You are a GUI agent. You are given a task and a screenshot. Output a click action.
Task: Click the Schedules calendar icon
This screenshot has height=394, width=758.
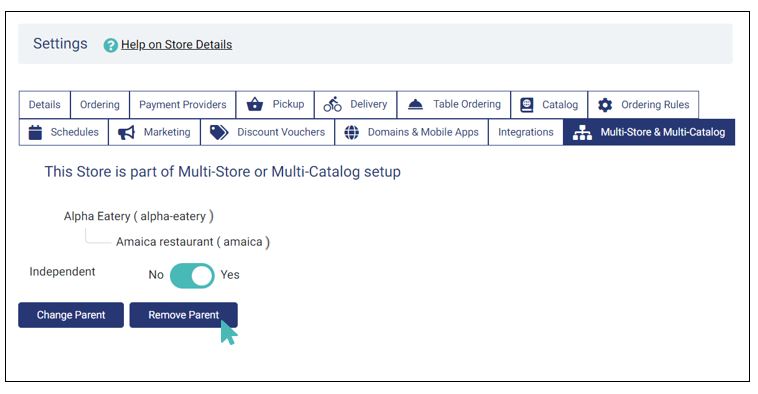(35, 132)
